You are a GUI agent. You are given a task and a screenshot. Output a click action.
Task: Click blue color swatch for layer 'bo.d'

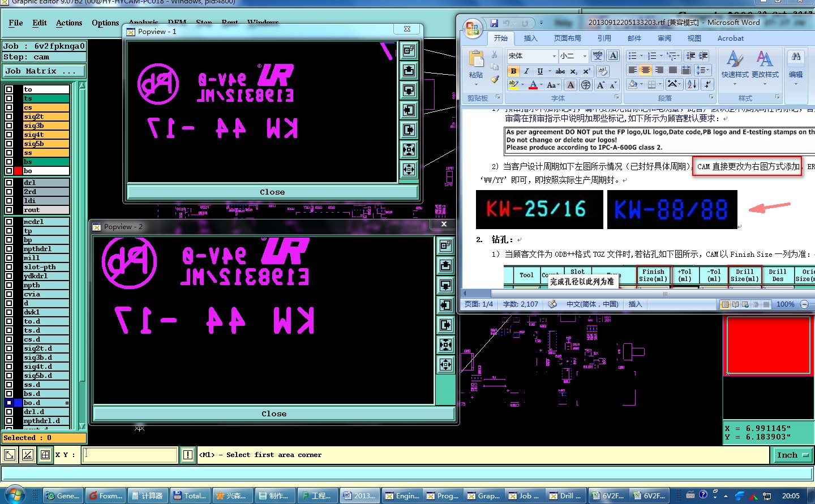pyautogui.click(x=18, y=403)
